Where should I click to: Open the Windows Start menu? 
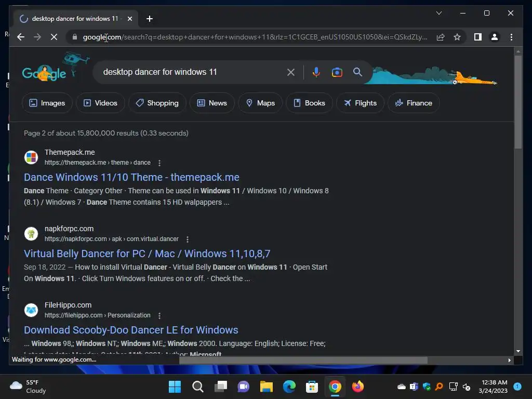175,387
